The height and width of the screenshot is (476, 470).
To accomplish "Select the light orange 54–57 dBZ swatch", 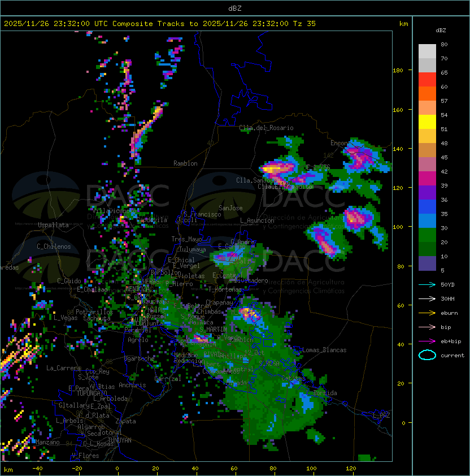I will point(427,108).
